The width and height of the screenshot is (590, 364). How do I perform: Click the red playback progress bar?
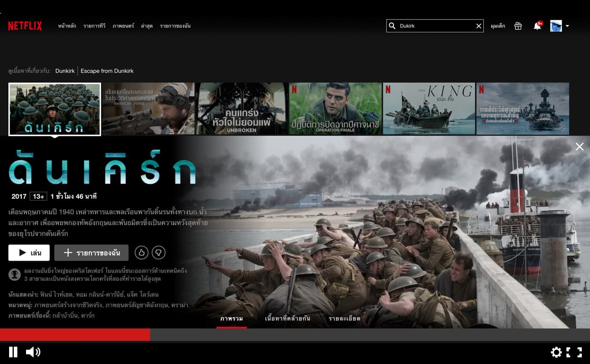[75, 335]
